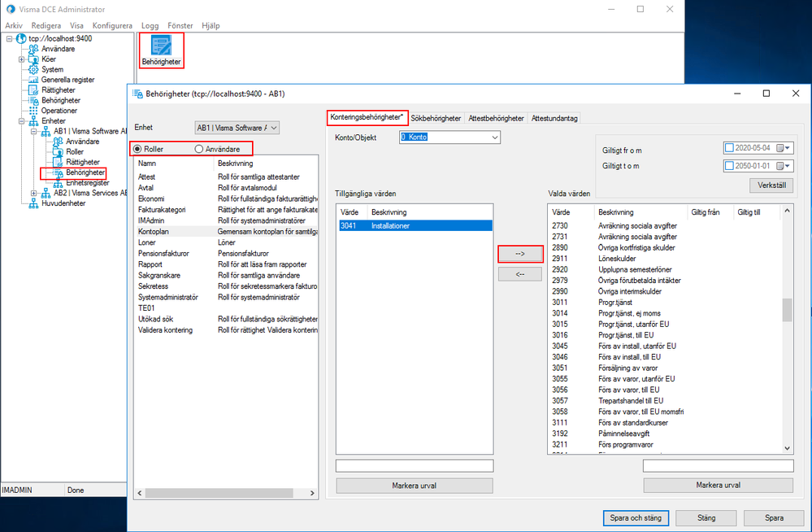This screenshot has height=532, width=812.
Task: Open the Hjälp menu
Action: click(x=211, y=25)
